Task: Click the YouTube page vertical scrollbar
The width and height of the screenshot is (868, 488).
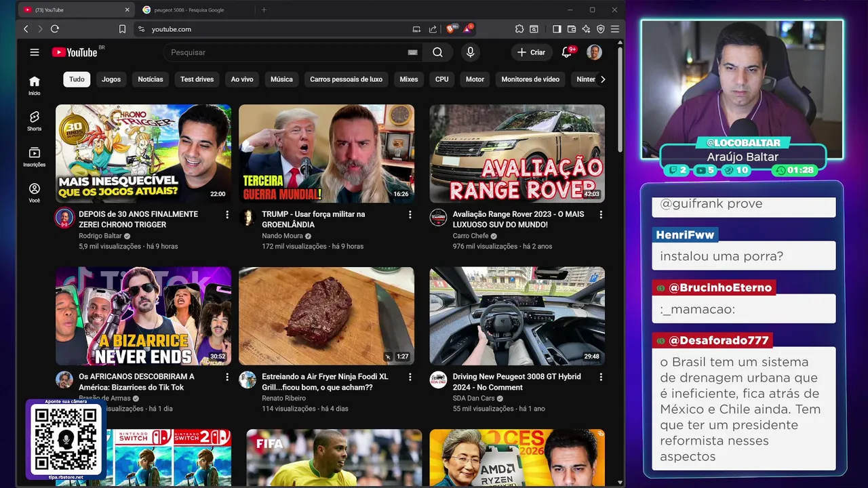Action: (x=620, y=100)
